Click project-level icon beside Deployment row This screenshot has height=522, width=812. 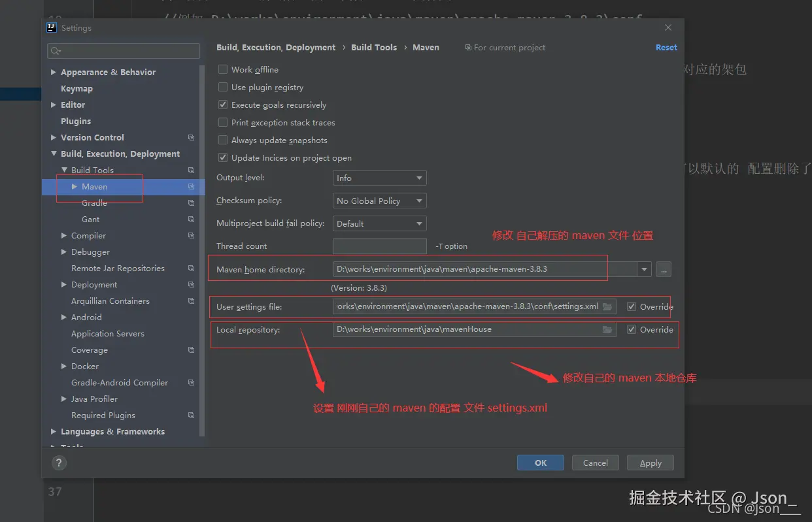pos(191,284)
